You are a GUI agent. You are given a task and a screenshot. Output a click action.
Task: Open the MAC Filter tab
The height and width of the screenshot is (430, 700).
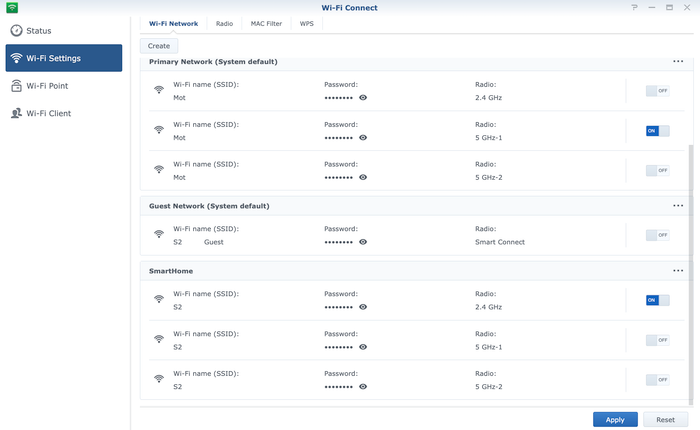click(x=265, y=23)
